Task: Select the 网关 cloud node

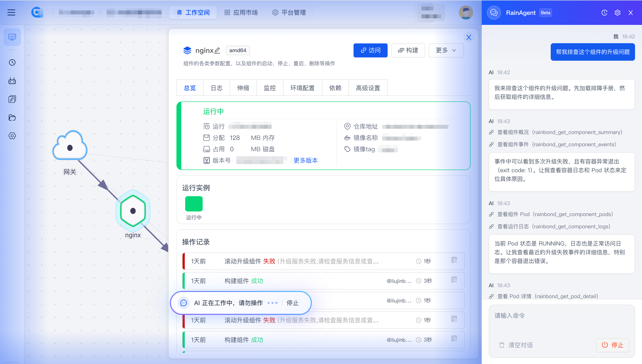Action: [70, 146]
